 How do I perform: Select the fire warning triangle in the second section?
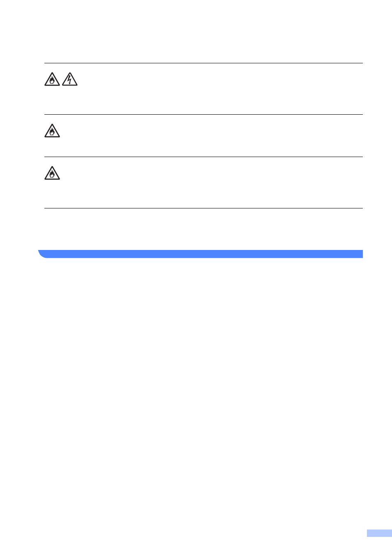pyautogui.click(x=52, y=131)
